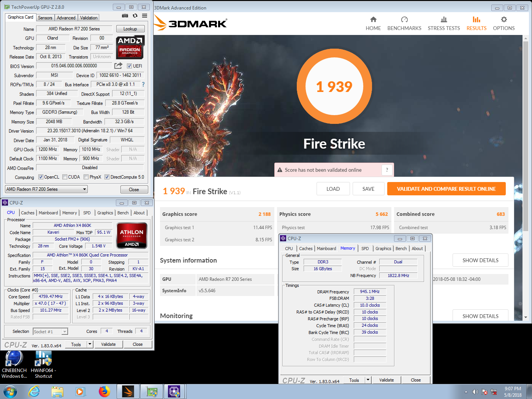
Task: Show hidden system tray icons
Action: (x=466, y=392)
